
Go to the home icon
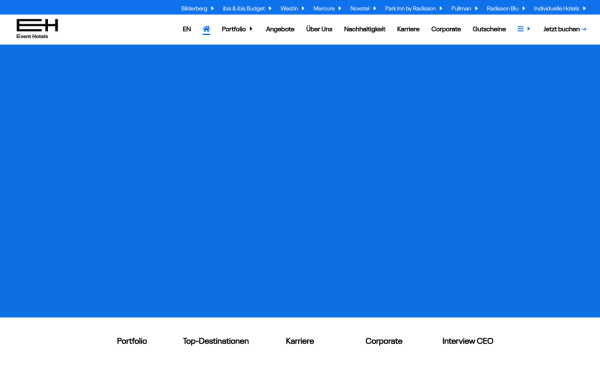[x=206, y=29]
